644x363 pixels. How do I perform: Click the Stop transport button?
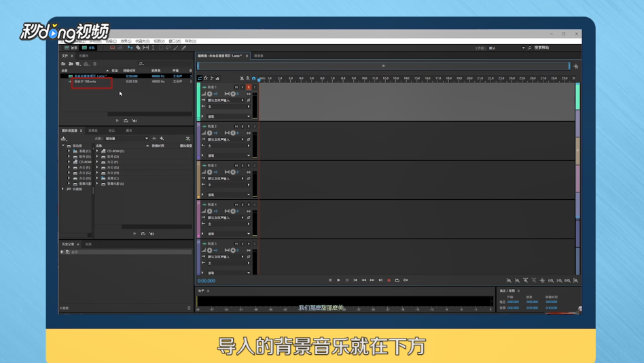[330, 280]
